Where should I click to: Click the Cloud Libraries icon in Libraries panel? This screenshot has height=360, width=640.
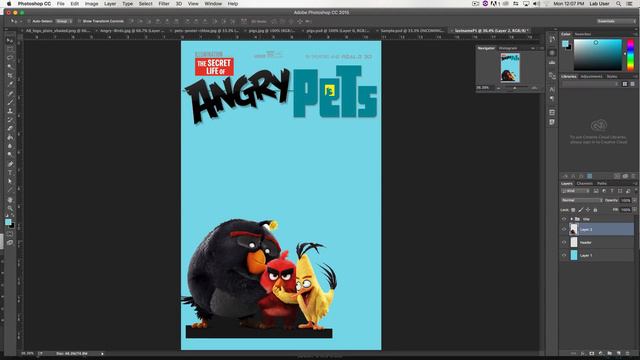599,125
